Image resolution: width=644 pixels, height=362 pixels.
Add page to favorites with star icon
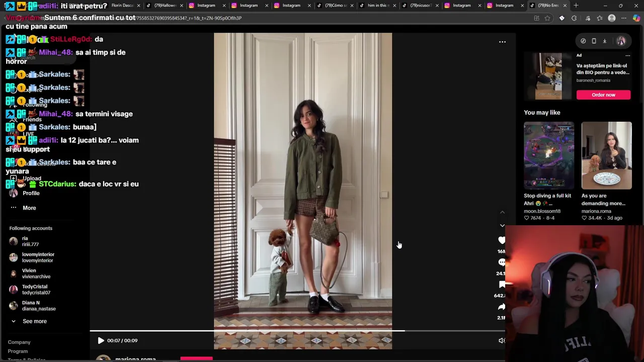click(547, 18)
